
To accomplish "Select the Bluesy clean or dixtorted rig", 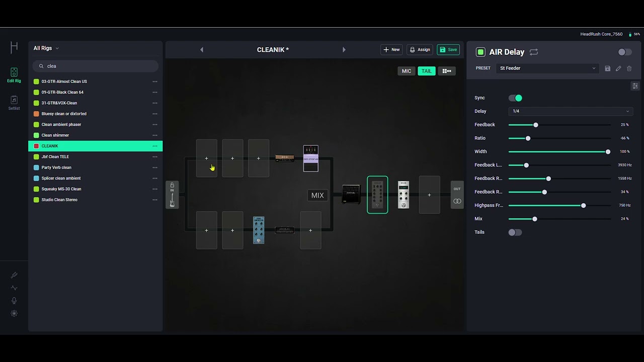I will pos(96,114).
